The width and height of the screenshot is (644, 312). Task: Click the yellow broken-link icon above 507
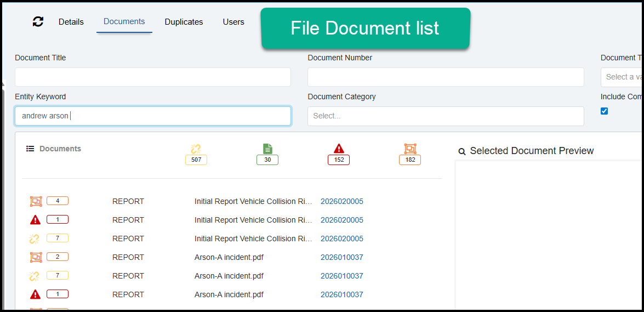pyautogui.click(x=196, y=149)
